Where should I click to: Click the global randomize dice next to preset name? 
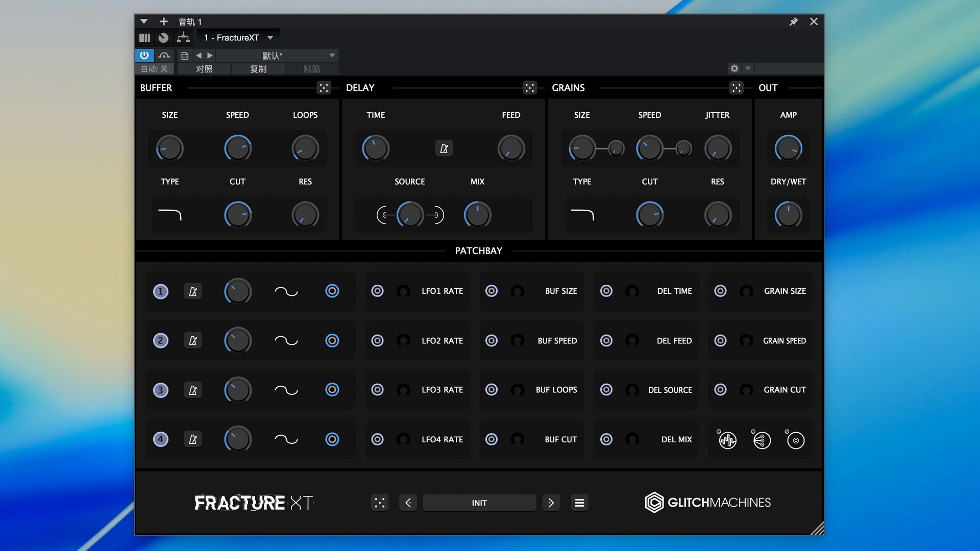(379, 503)
